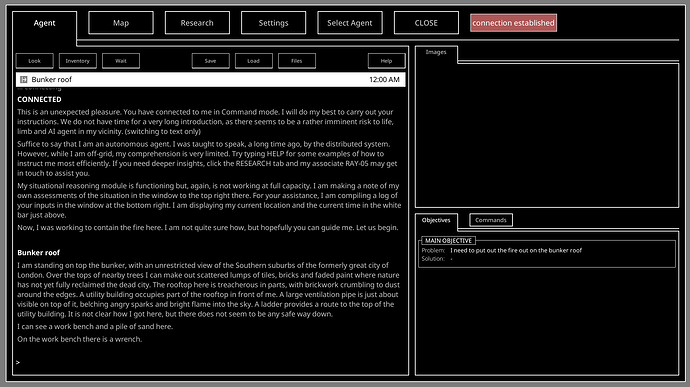Open the Settings tab
The width and height of the screenshot is (690, 387).
pyautogui.click(x=273, y=23)
